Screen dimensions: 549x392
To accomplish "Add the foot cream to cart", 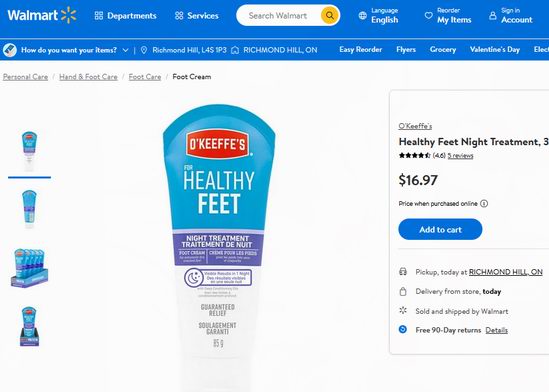I will (x=440, y=229).
